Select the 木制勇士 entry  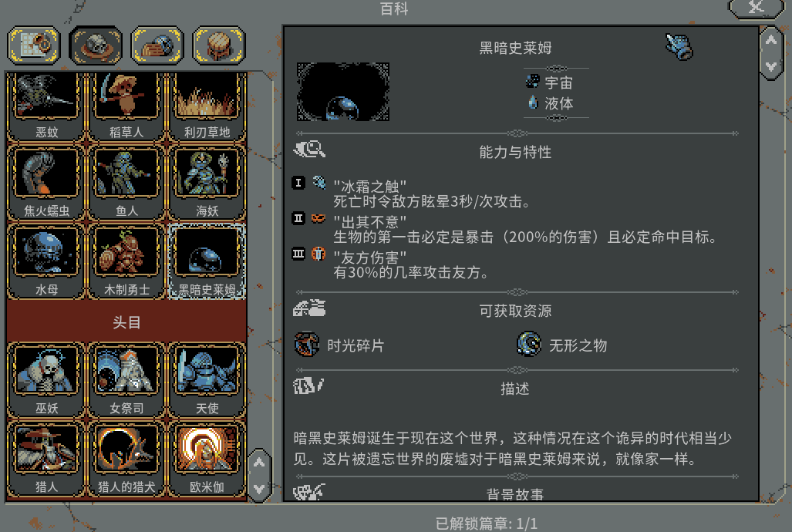pos(126,261)
